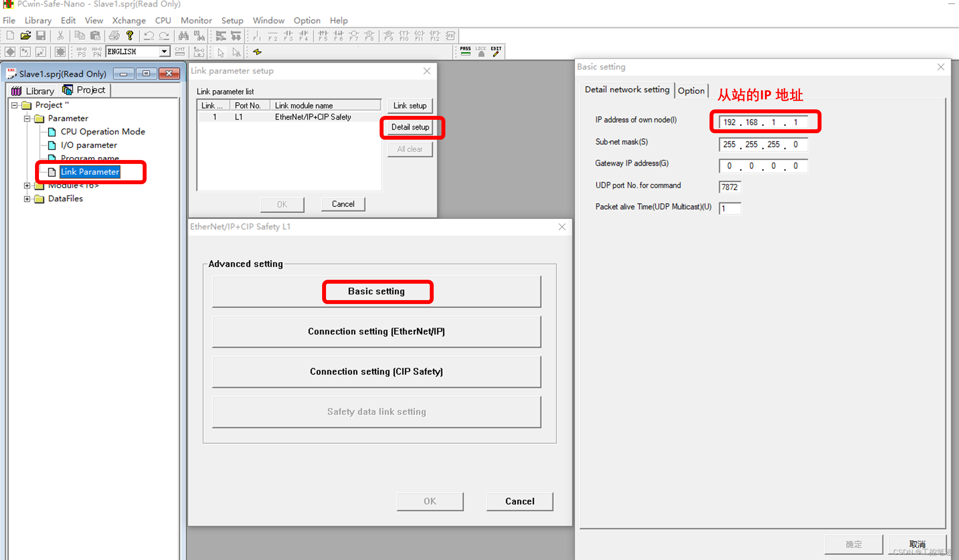Screen dimensions: 959x560
Task: Click the Find binoculars icon
Action: pos(183,36)
